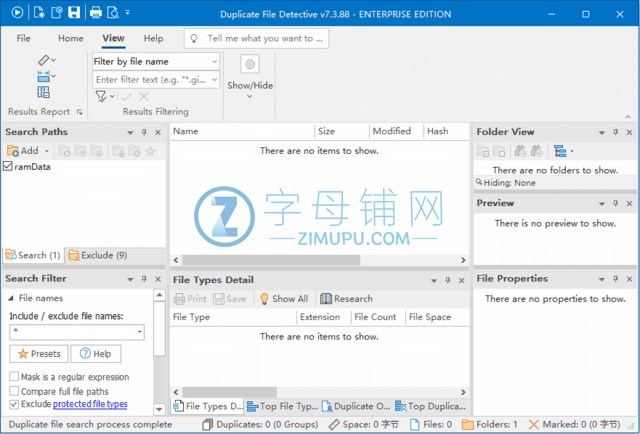Enable Mask is a regular expression
Screen dimensions: 640x434
point(14,376)
